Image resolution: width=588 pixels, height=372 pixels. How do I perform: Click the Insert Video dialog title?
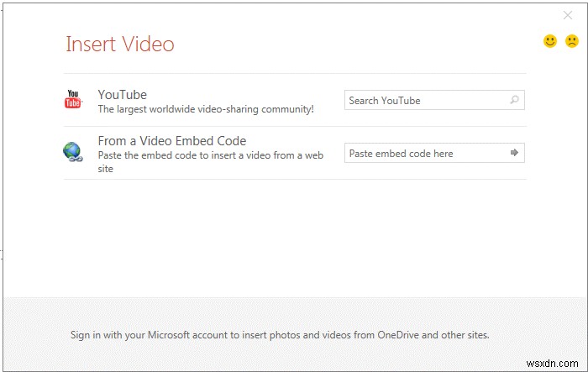120,44
